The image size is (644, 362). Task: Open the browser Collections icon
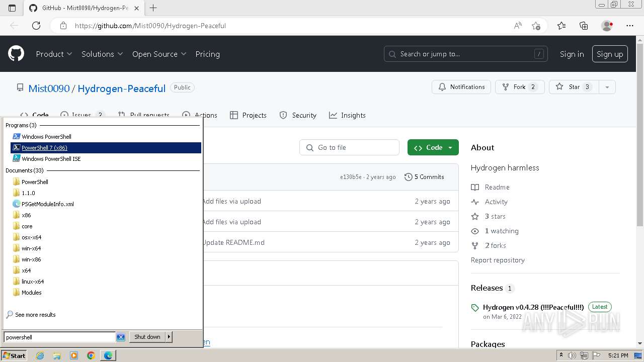(x=584, y=26)
